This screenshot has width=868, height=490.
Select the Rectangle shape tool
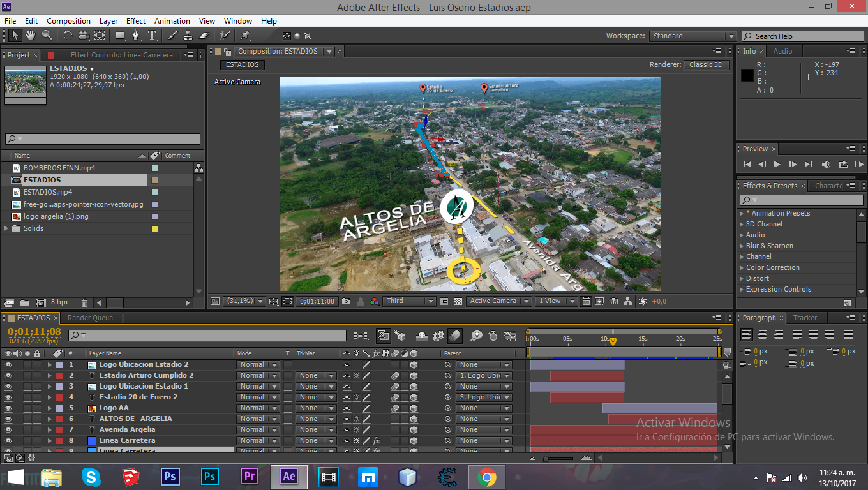point(120,36)
